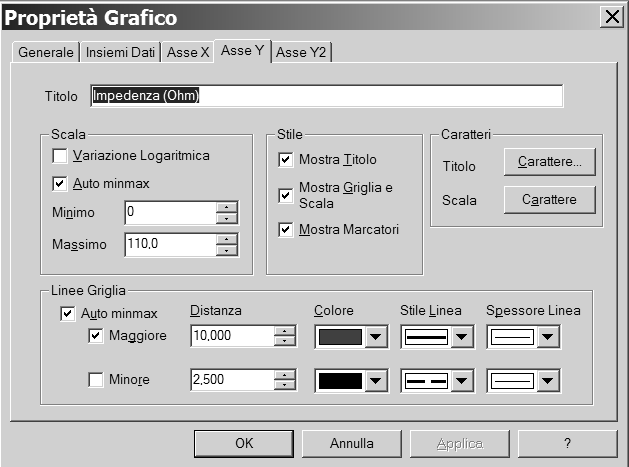Image resolution: width=629 pixels, height=467 pixels.
Task: Open the Maggiore Colore dropdown
Action: coord(375,337)
